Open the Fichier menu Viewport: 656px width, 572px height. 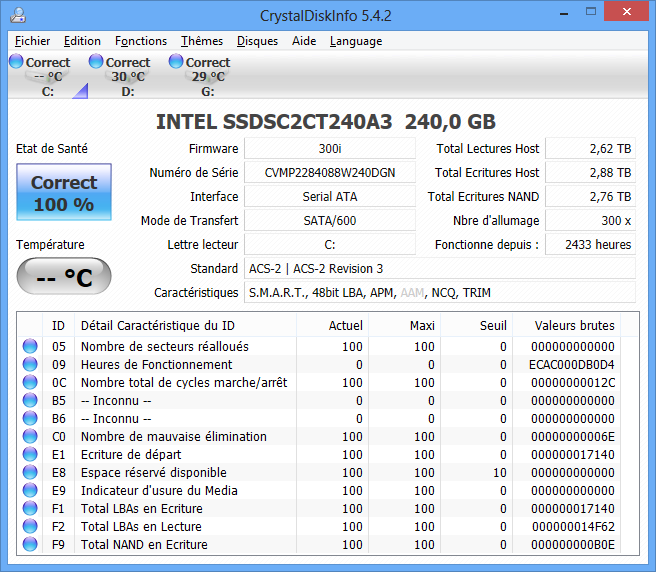33,41
